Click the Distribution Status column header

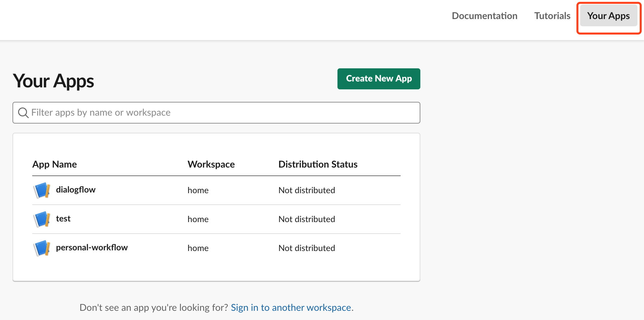click(x=318, y=164)
